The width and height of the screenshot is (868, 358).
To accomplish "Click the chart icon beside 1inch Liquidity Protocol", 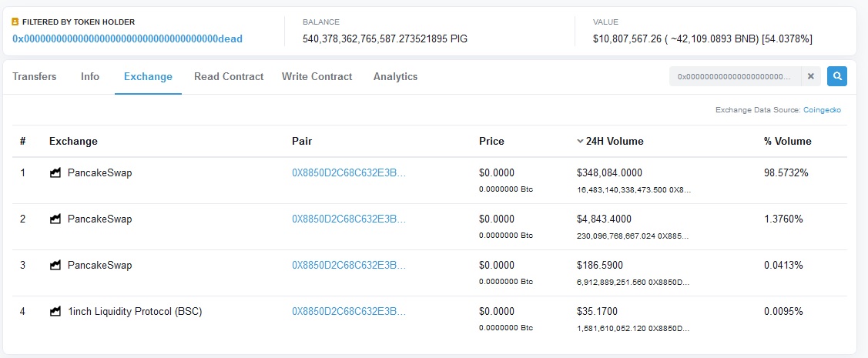I will point(55,312).
